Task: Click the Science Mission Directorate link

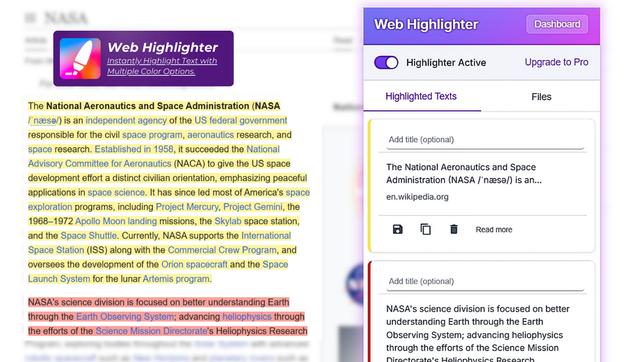Action: (151, 331)
